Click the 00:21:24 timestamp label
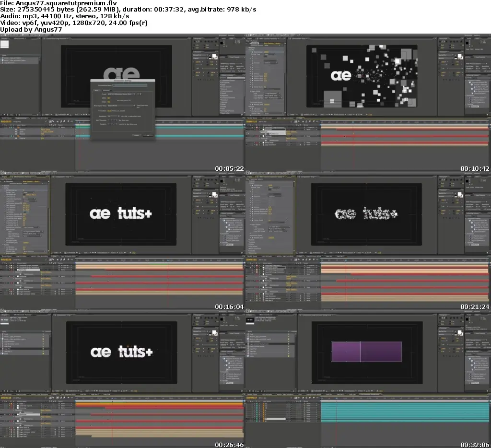 [x=475, y=307]
